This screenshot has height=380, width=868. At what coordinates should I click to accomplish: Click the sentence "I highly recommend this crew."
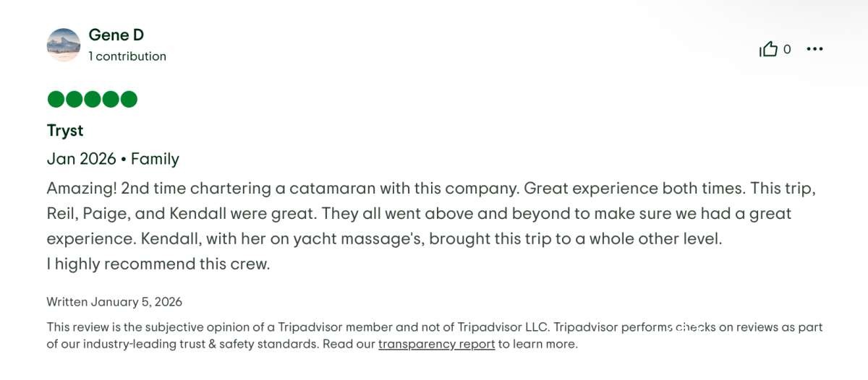[158, 264]
